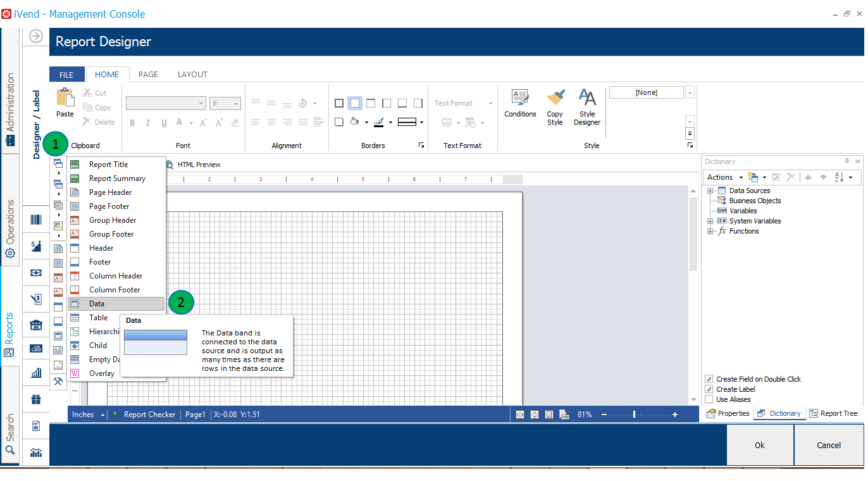The image size is (868, 481).
Task: Click the circled arrow expand navigation icon
Action: [36, 36]
